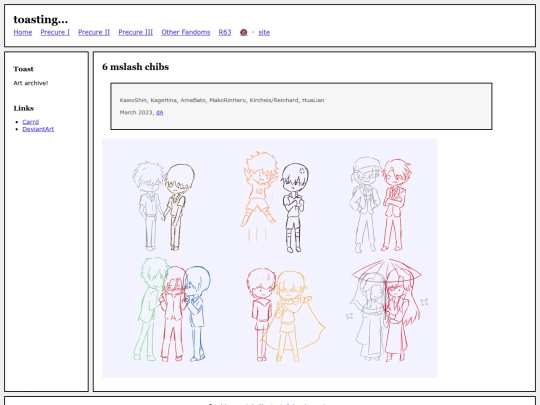Screen dimensions: 540x405
Task: Open the Other Fandoms page
Action: tap(186, 32)
